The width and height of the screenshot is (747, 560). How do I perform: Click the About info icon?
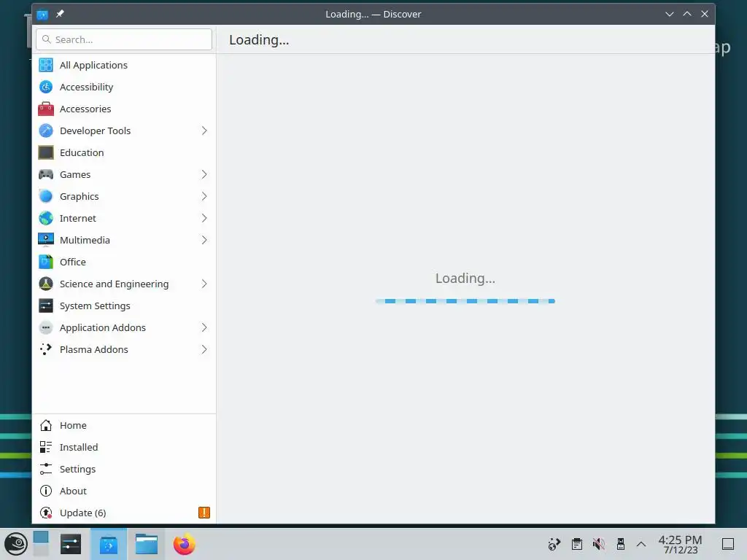pos(46,491)
